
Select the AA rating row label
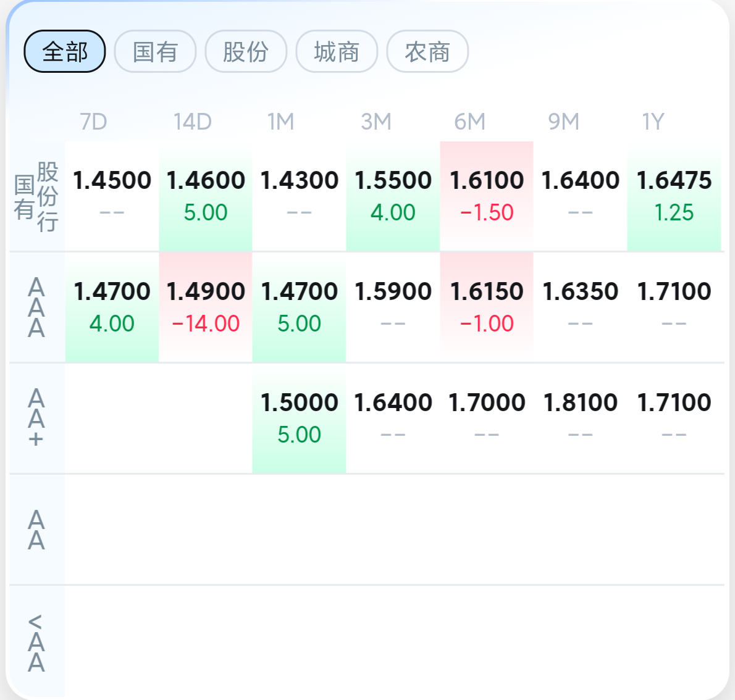coord(36,530)
